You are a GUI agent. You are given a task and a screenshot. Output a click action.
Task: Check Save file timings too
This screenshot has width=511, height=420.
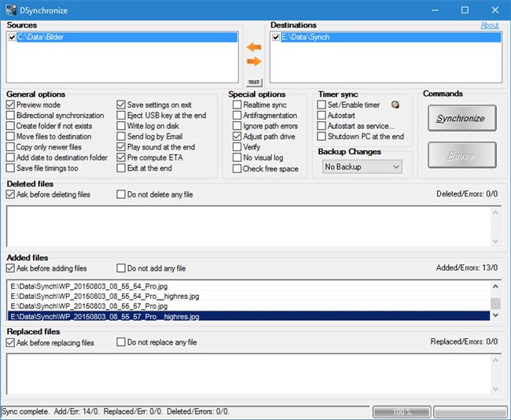10,168
